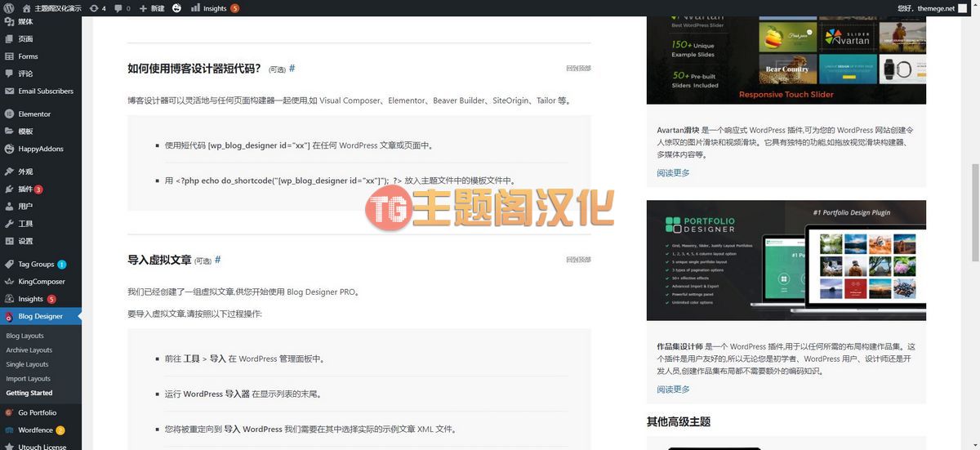Click 回到顶部 beside 导入虚拟文章
The image size is (980, 450).
(578, 260)
